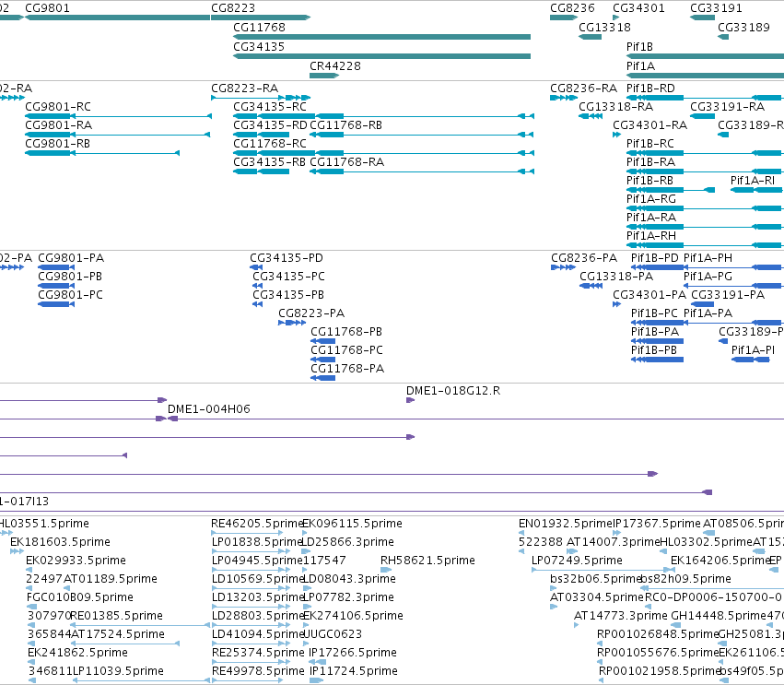Click the CG34135-RB transcript label
Viewport: 784px width, 685px height.
pos(270,162)
